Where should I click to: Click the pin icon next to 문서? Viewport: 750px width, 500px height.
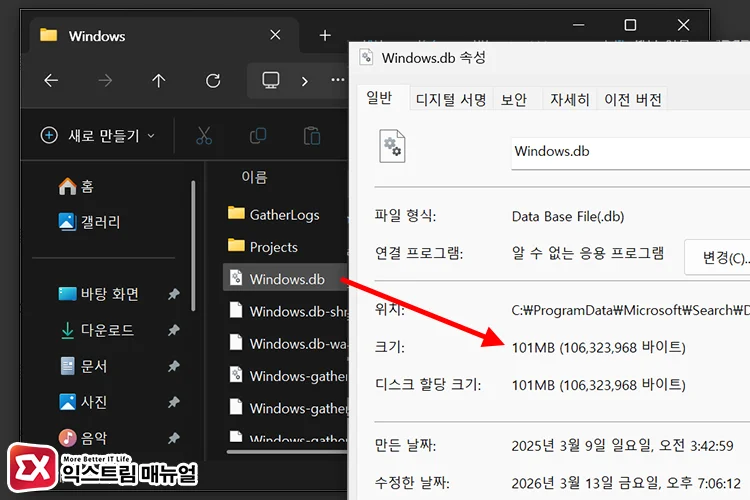tap(174, 366)
